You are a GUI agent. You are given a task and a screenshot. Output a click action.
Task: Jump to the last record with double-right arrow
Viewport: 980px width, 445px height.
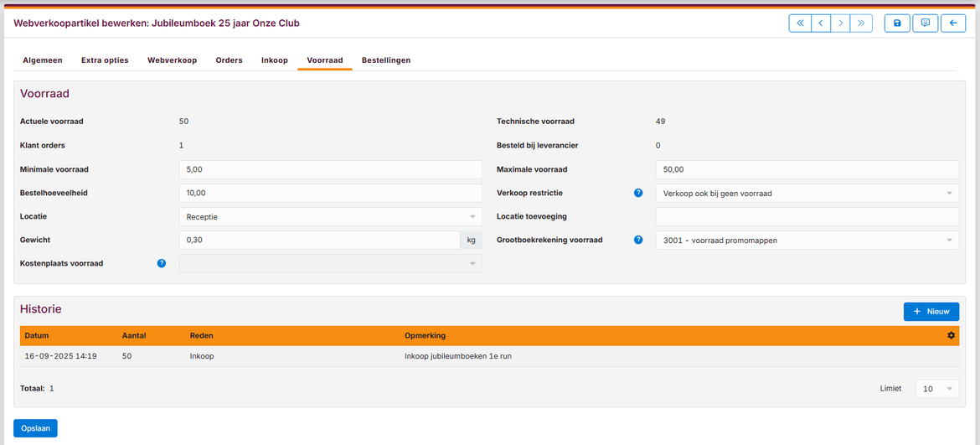861,23
